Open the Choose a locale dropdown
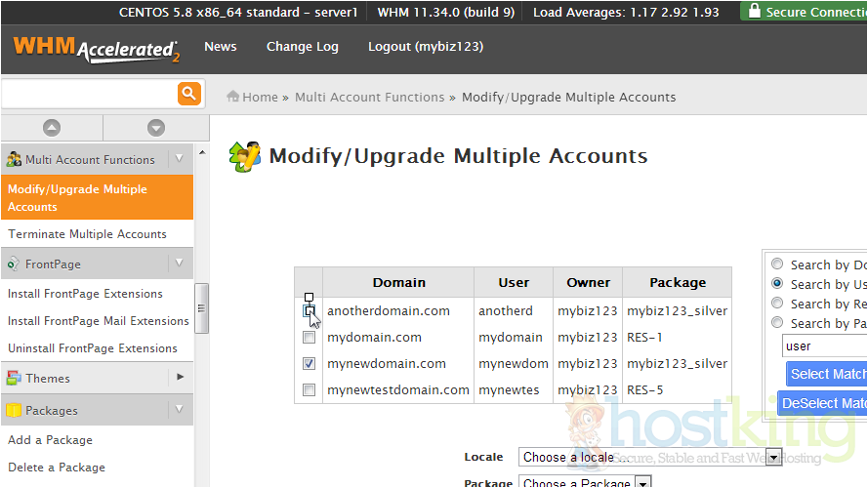868x488 pixels. click(651, 457)
